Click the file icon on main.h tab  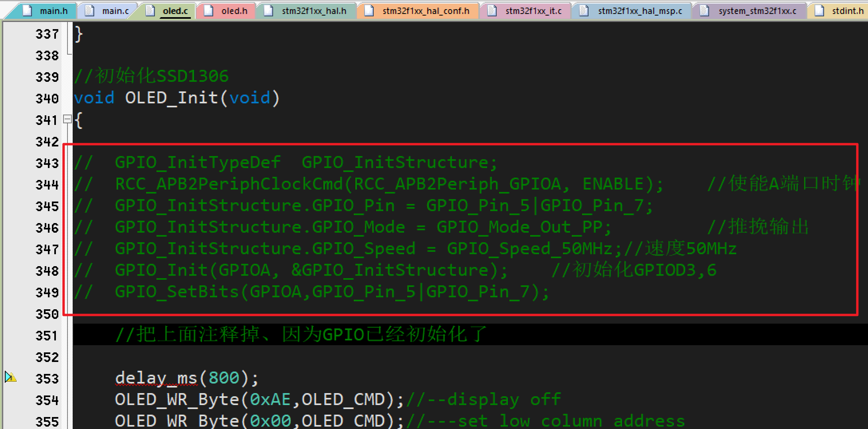coord(27,11)
